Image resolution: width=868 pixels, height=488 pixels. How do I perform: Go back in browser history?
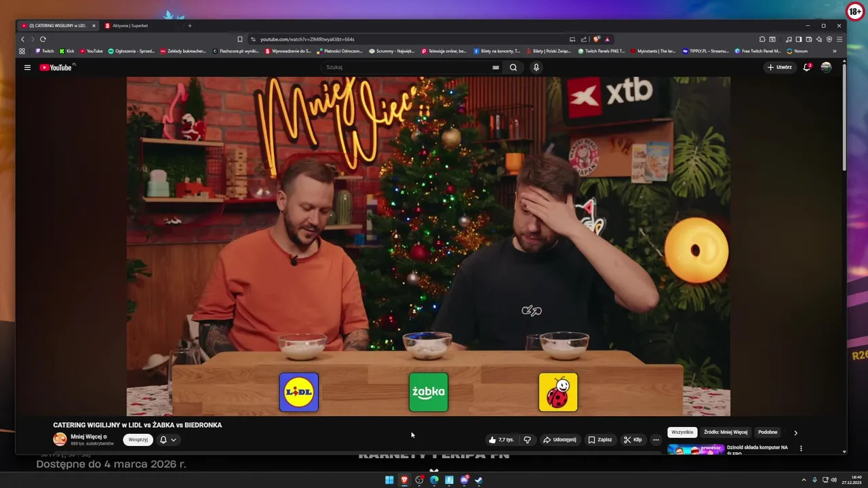[22, 39]
